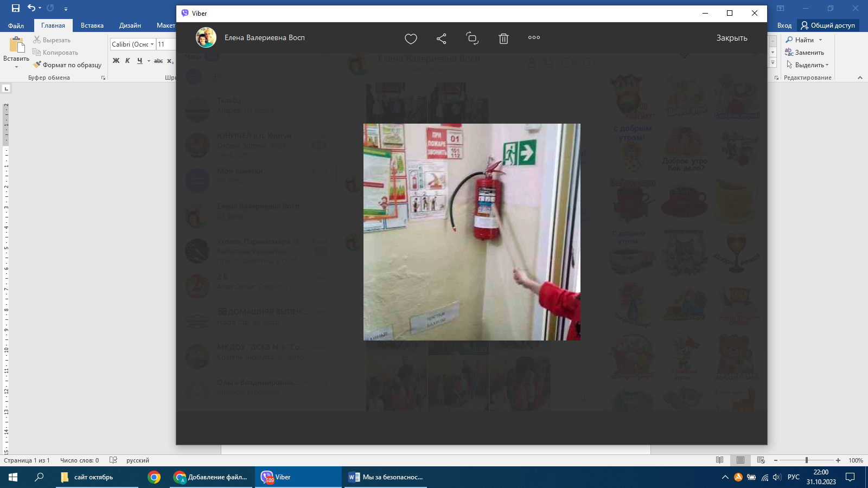Switch to the Дизайн ribbon tab

[x=130, y=25]
